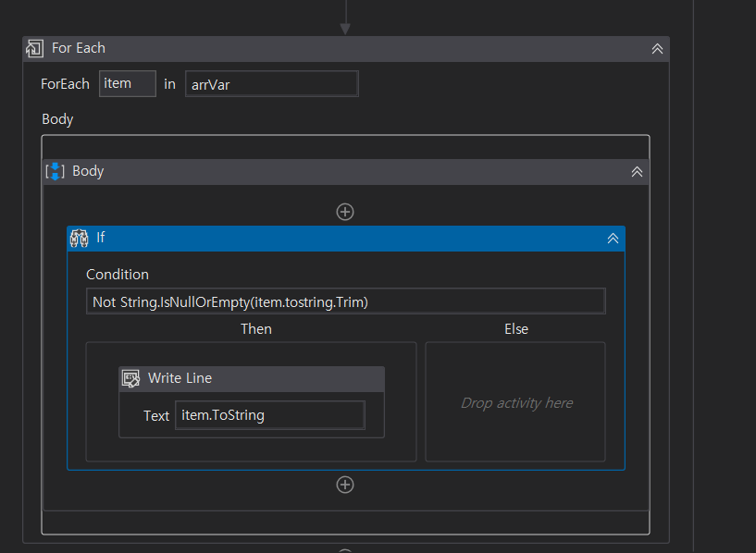Collapse the Body sequence
This screenshot has width=756, height=553.
coord(637,171)
